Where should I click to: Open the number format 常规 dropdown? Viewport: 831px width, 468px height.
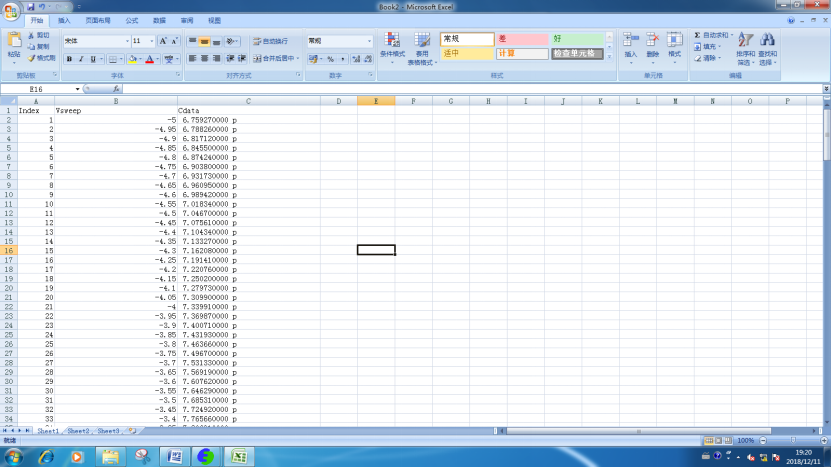[369, 41]
